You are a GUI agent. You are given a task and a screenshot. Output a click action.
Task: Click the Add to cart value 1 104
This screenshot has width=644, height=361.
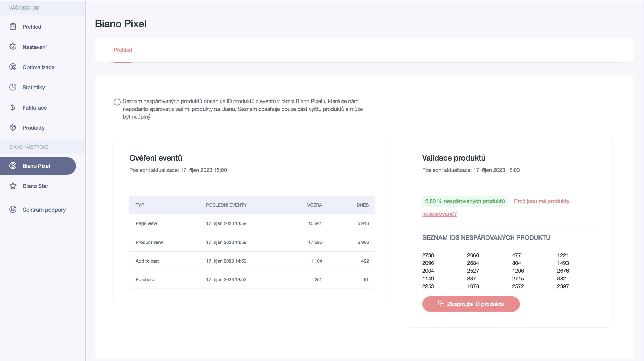(316, 261)
